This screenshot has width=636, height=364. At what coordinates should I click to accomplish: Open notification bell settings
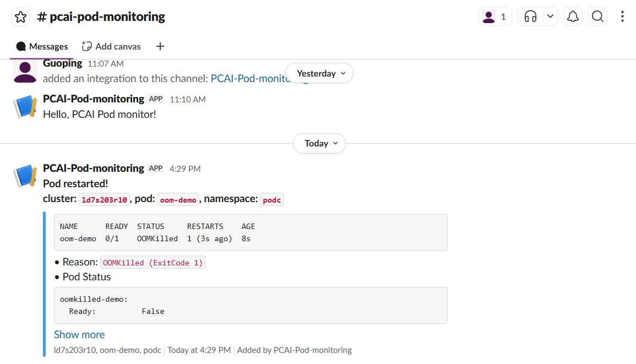coord(573,17)
